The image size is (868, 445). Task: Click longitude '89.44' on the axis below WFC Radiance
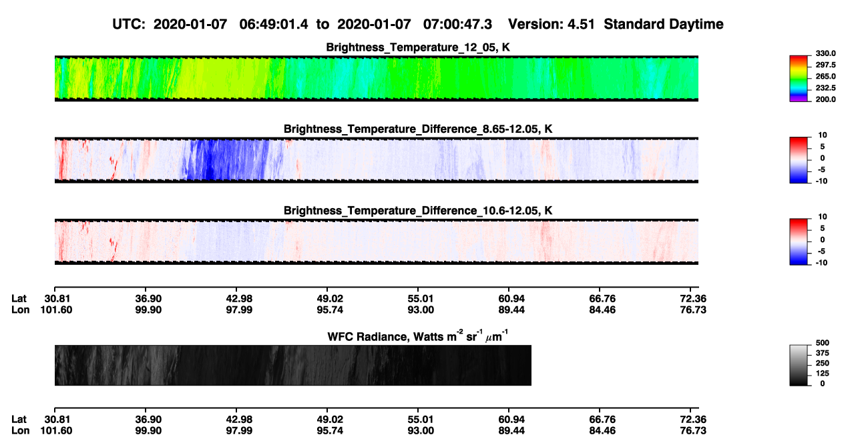coord(513,431)
